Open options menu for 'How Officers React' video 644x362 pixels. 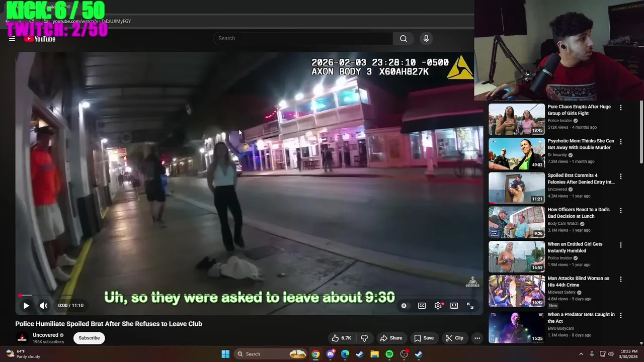(x=621, y=211)
